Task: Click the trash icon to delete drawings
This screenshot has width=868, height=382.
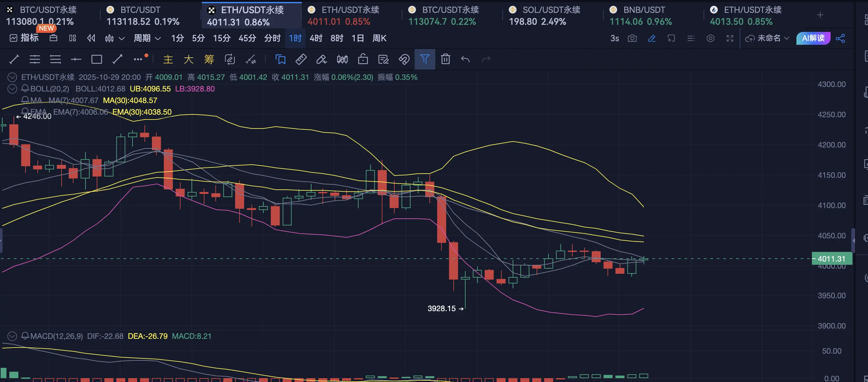Action: coord(446,60)
